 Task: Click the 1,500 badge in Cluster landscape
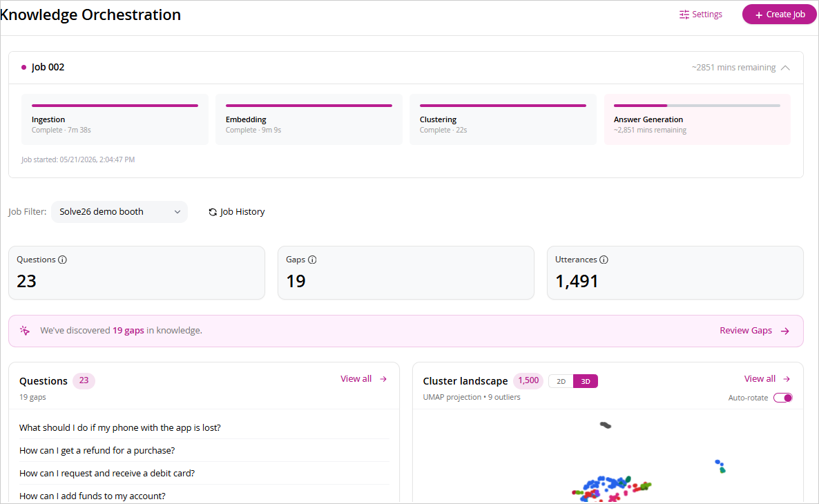tap(528, 380)
